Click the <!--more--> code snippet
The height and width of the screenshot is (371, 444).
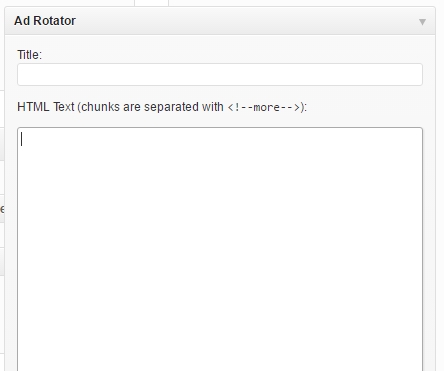click(x=264, y=107)
